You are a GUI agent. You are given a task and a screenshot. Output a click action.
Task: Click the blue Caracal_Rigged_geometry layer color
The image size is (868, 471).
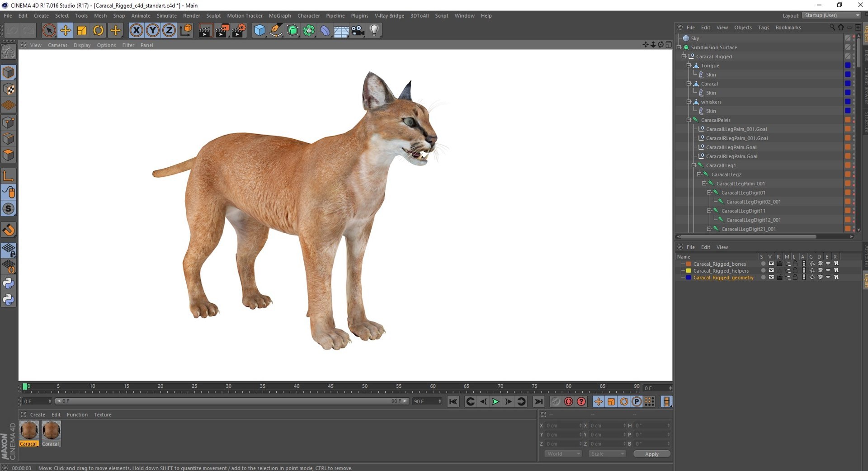688,277
